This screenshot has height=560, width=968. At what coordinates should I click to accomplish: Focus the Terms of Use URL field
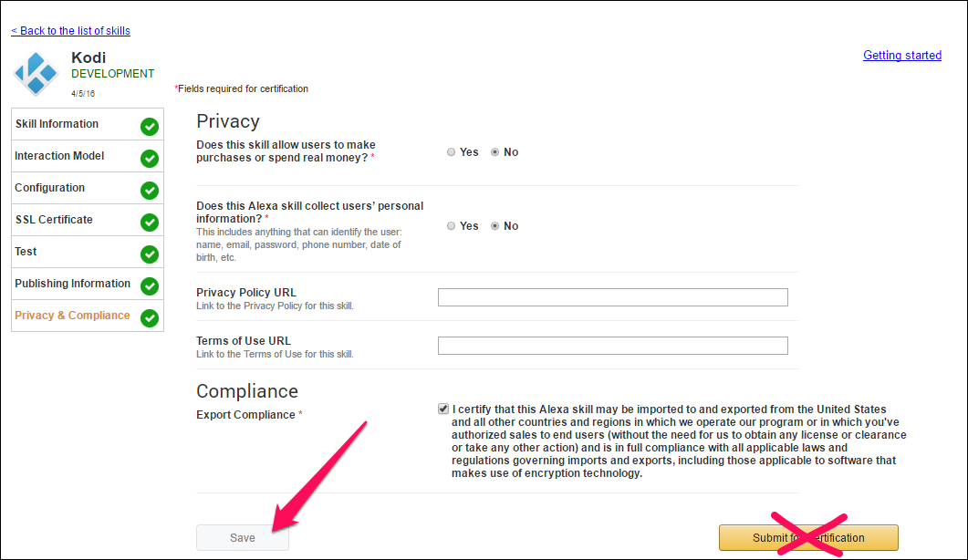tap(613, 345)
